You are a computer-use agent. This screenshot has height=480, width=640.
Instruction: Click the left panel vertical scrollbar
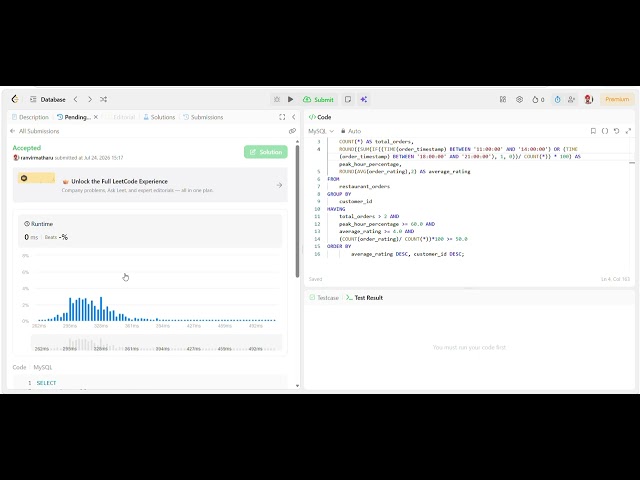(298, 212)
